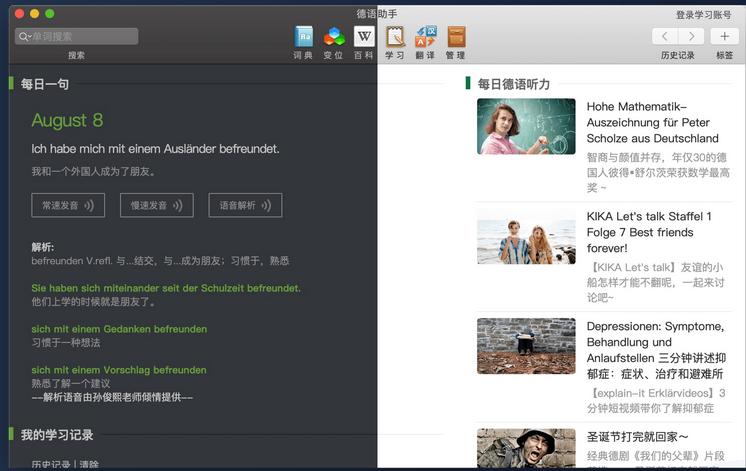Image resolution: width=746 pixels, height=471 pixels.
Task: Open the 学习 study toolbar icon
Action: pos(395,37)
